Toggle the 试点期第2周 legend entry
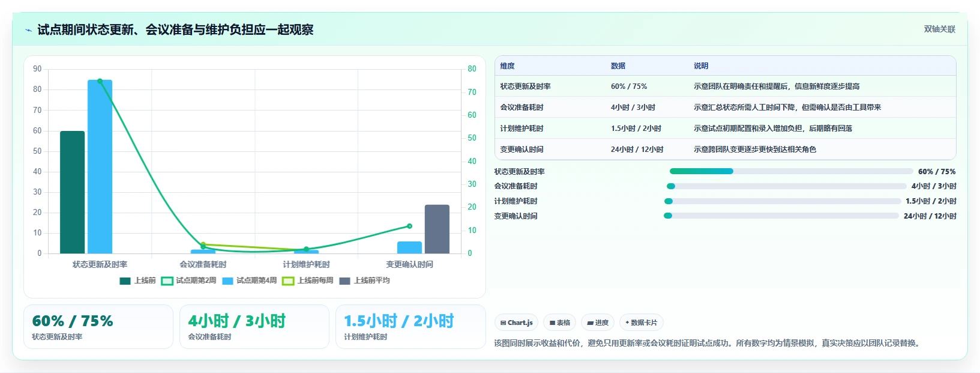Image resolution: width=980 pixels, height=373 pixels. (x=188, y=281)
